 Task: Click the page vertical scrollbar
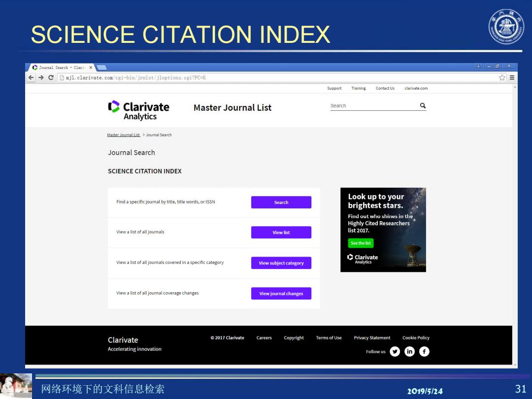[515, 226]
